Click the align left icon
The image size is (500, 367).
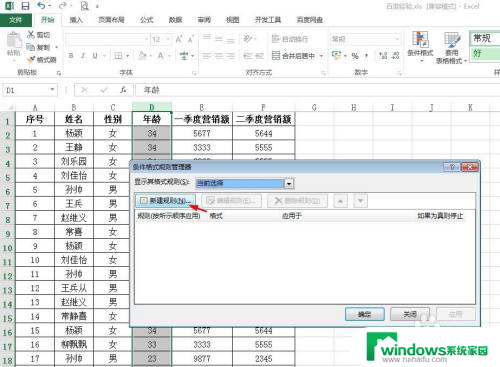pyautogui.click(x=207, y=56)
